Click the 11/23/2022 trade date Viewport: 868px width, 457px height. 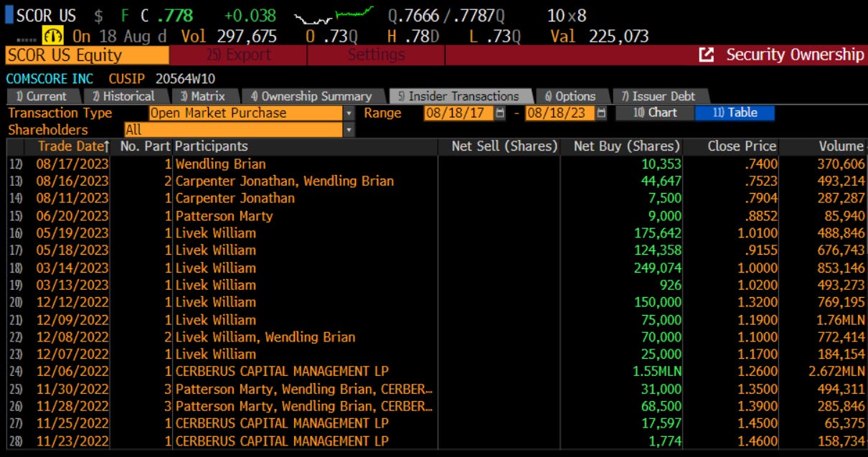pos(72,440)
